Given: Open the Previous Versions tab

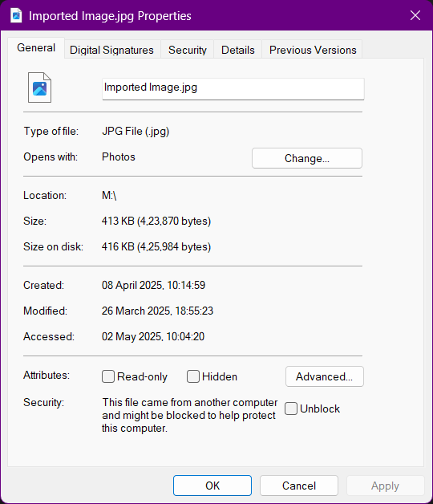Looking at the screenshot, I should tap(313, 50).
